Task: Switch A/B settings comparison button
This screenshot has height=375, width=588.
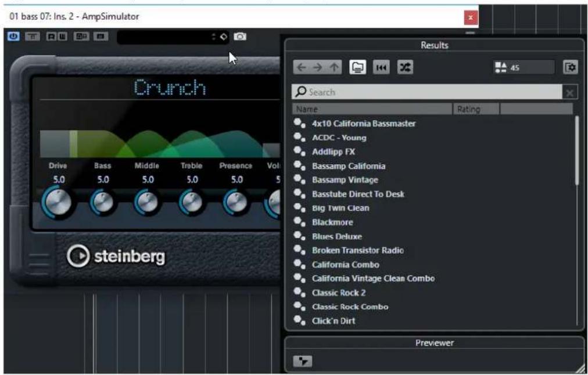Action: (x=81, y=37)
